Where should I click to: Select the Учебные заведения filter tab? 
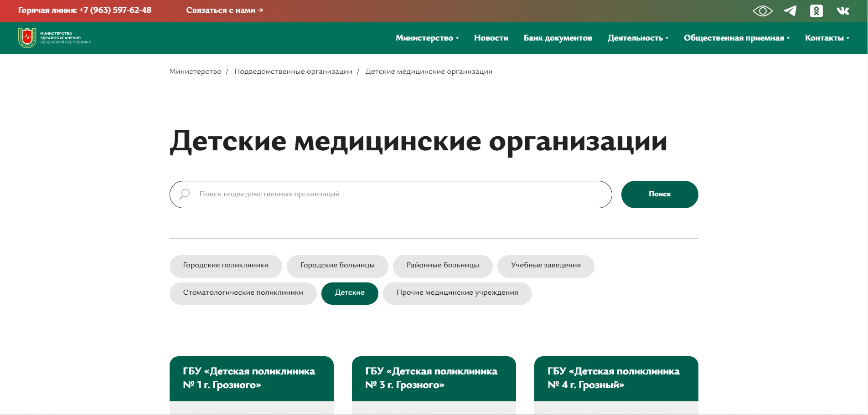[546, 266]
